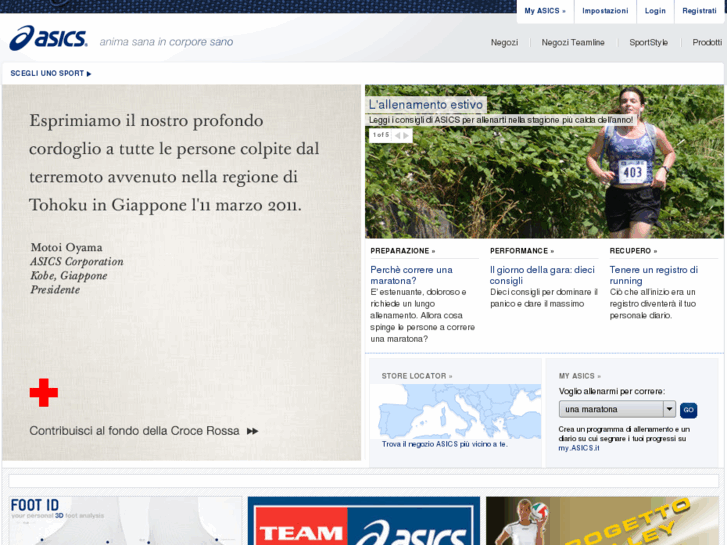This screenshot has width=727, height=545.
Task: Click the Login link
Action: 655,11
